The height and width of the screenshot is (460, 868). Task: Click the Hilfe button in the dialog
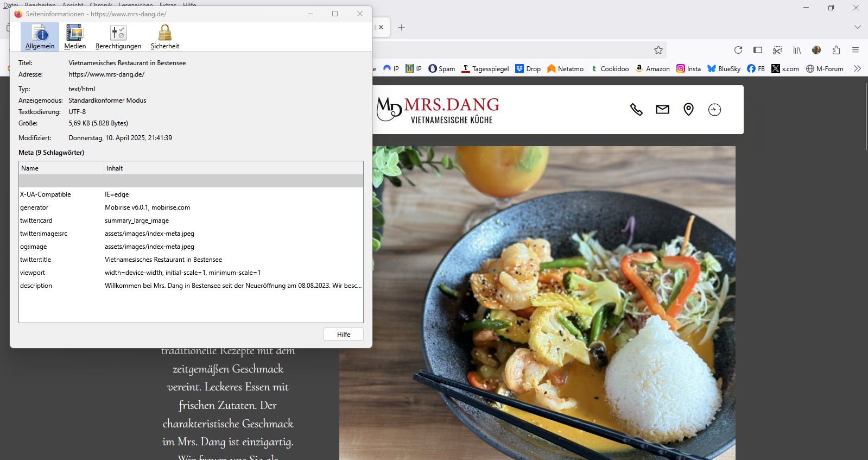(x=344, y=335)
